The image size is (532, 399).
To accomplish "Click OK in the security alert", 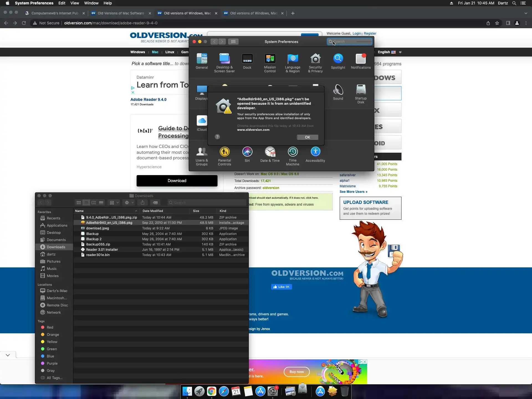I will click(307, 137).
